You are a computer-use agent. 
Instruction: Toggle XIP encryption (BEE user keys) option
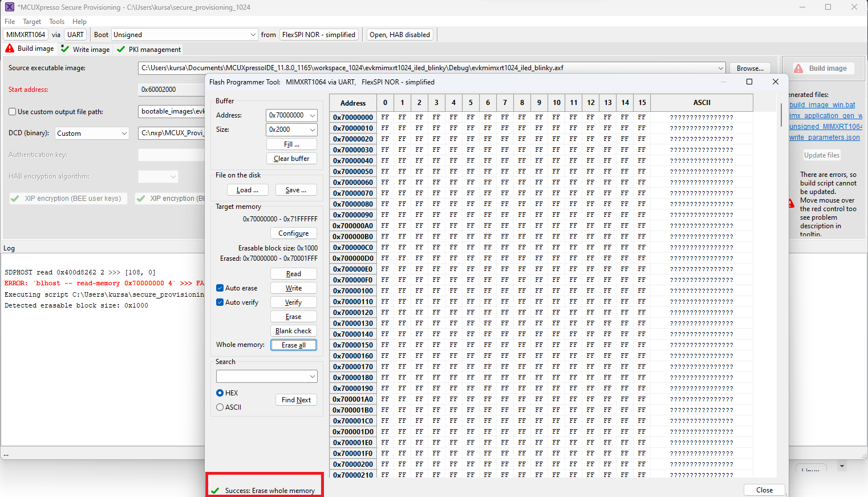(x=67, y=199)
